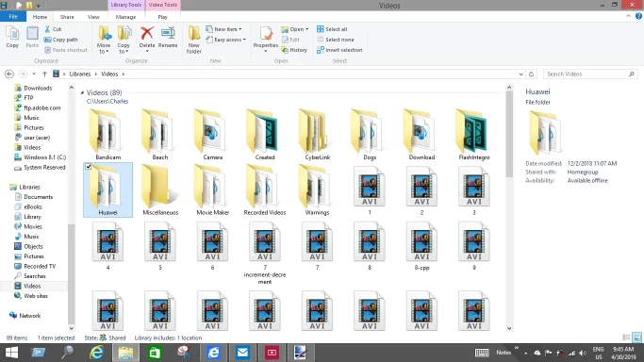Create a New folder
This screenshot has height=362, width=644.
(194, 40)
